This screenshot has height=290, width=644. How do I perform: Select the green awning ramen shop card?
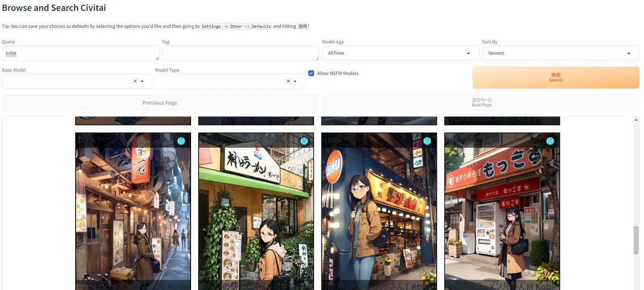click(x=256, y=212)
